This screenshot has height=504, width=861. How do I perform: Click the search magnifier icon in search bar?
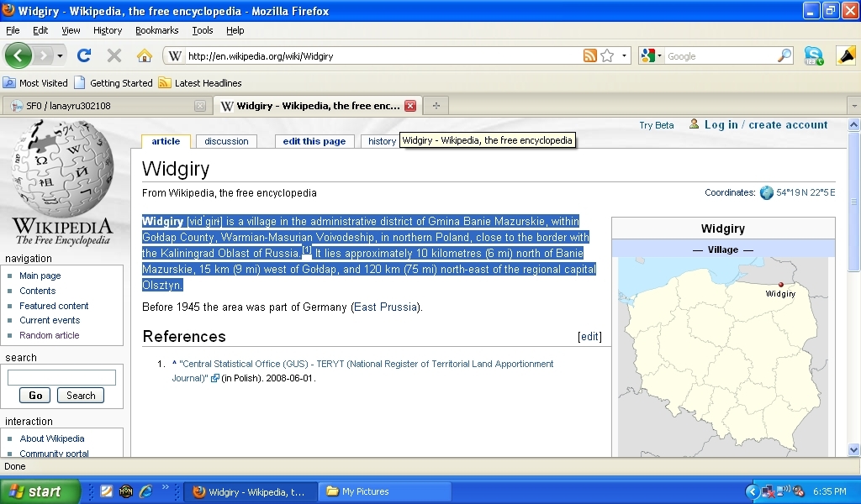click(784, 56)
